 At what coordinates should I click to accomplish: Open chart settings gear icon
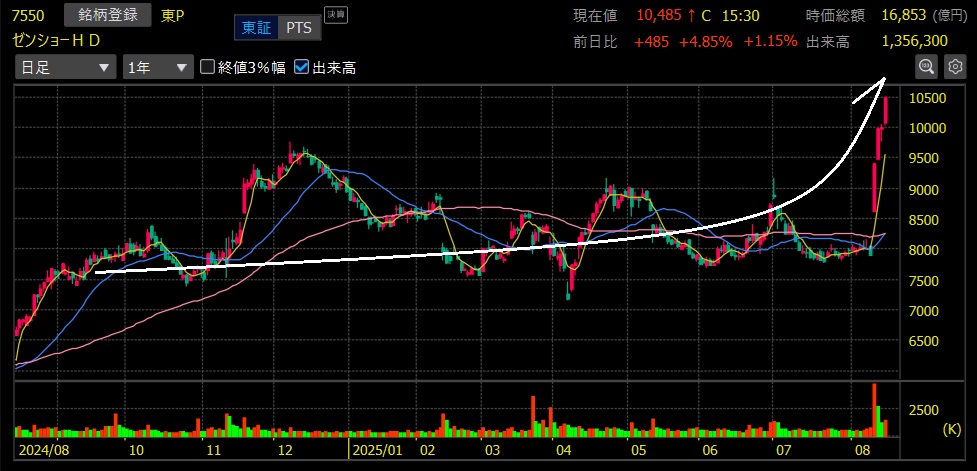click(953, 67)
